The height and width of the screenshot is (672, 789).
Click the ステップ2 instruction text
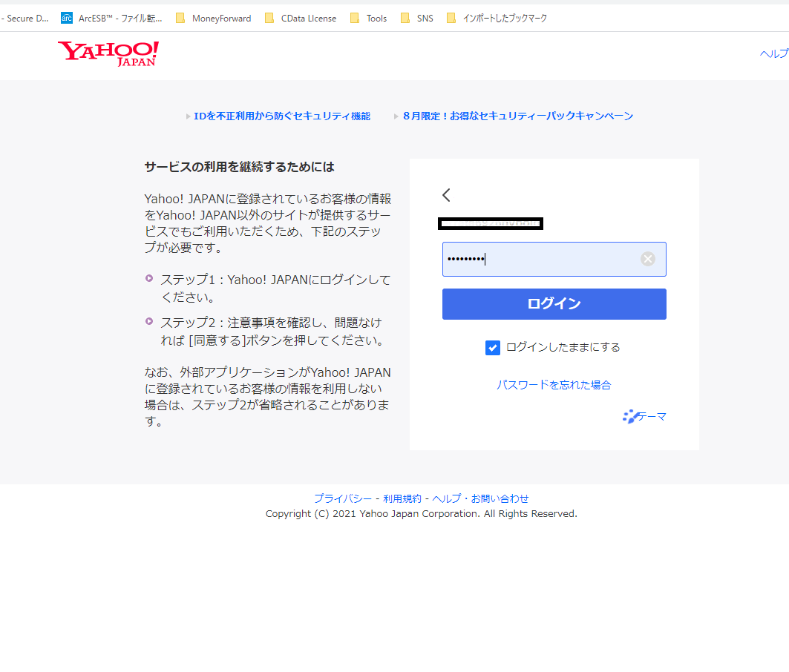pos(272,332)
